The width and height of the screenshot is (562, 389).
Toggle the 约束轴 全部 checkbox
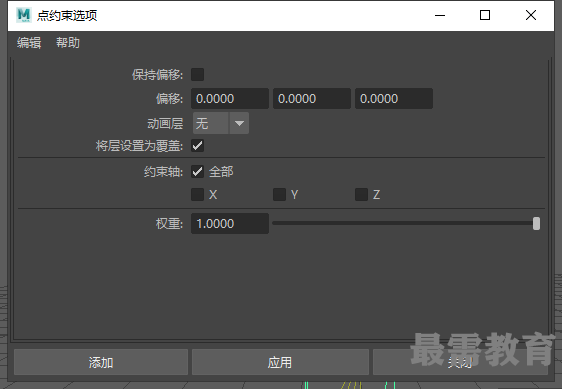tap(197, 172)
